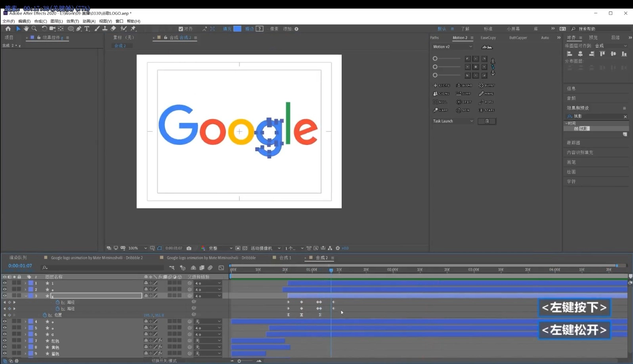Image resolution: width=633 pixels, height=364 pixels.
Task: Expand layer 7 红色 properties
Action: coord(25,341)
